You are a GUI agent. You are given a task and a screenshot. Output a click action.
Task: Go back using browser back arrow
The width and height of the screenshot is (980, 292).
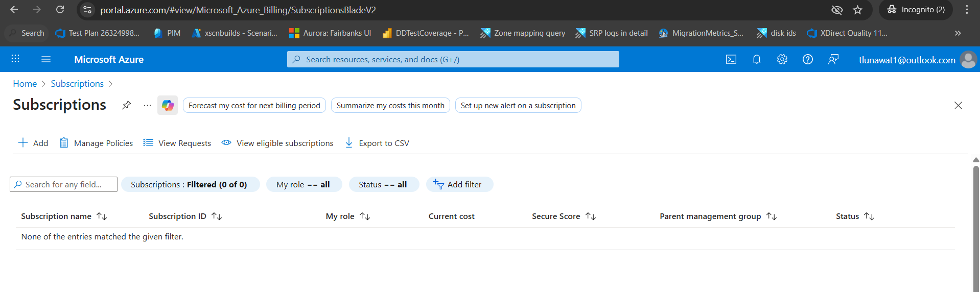[14, 10]
